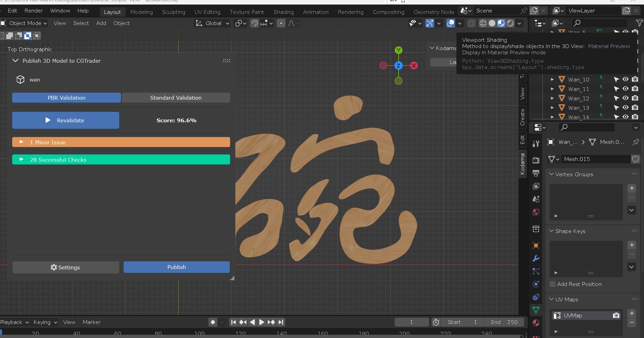The image size is (644, 338).
Task: Open the Scene properties tab
Action: pos(536,199)
